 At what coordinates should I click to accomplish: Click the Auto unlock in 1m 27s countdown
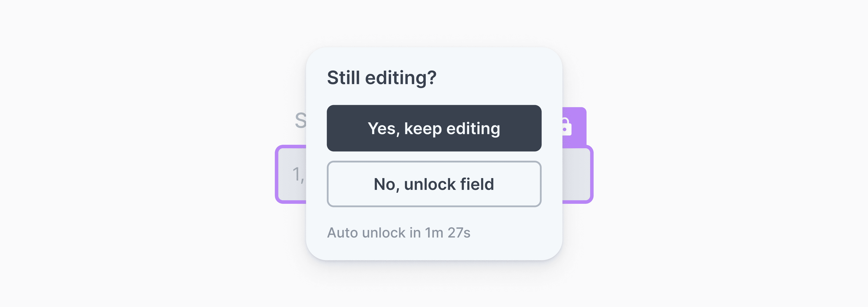click(x=399, y=233)
